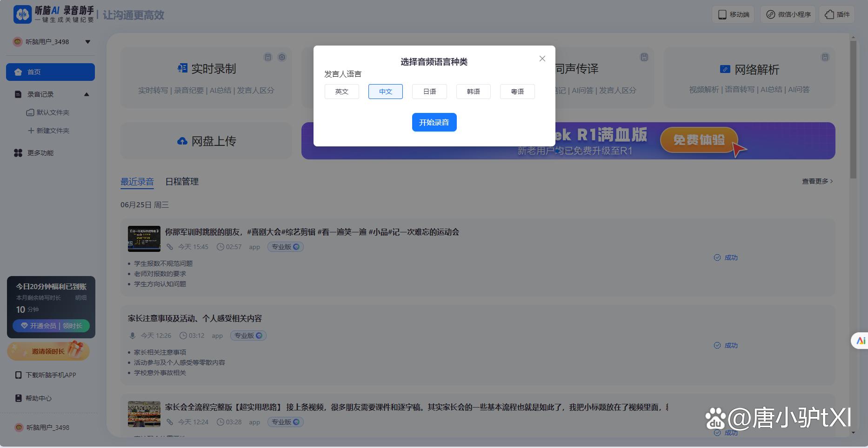The height and width of the screenshot is (448, 868).
Task: Select 粤语 as speaker language
Action: tap(517, 91)
